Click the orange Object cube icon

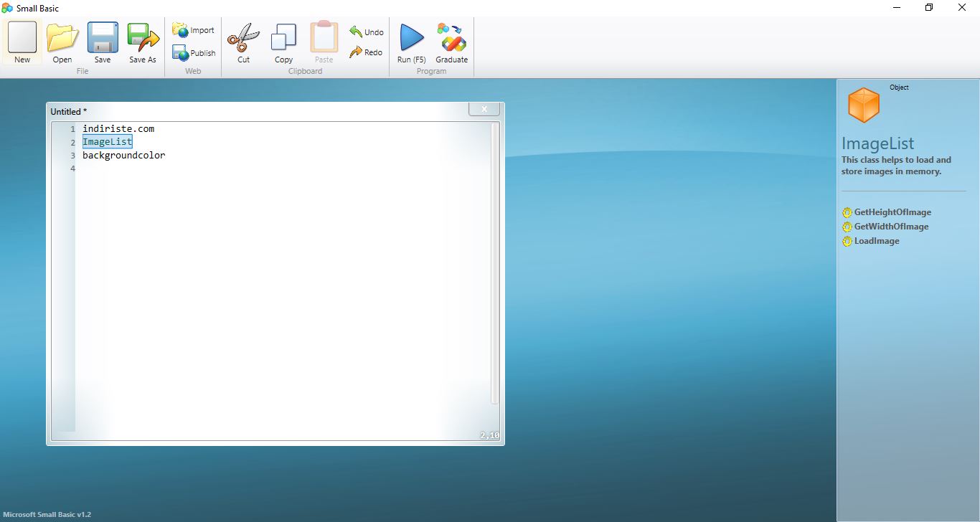tap(864, 105)
